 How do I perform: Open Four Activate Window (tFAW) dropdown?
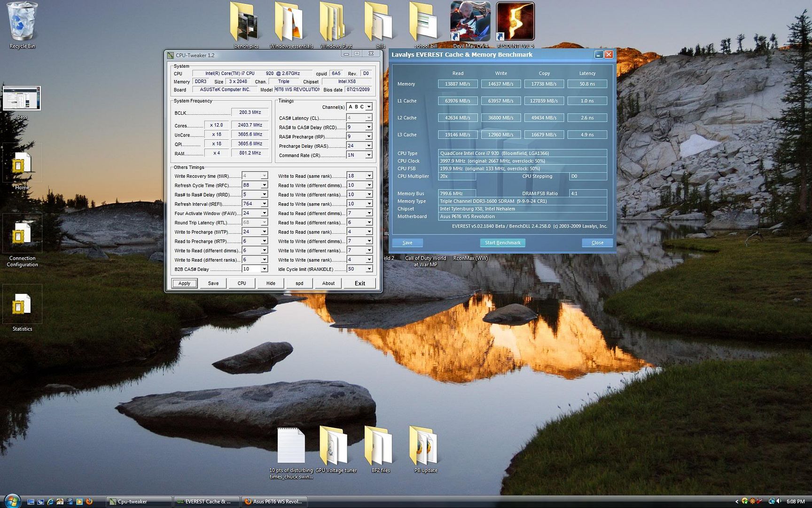pyautogui.click(x=264, y=213)
